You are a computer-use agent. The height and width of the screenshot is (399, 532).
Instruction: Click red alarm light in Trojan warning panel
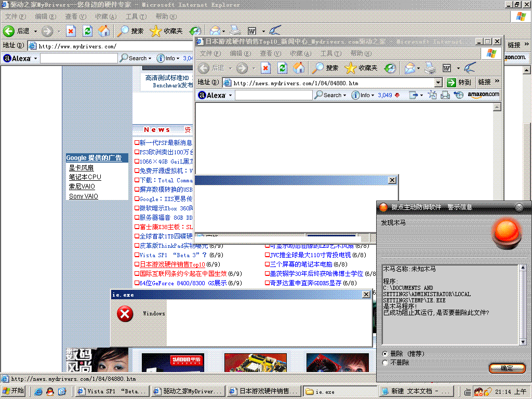(508, 233)
